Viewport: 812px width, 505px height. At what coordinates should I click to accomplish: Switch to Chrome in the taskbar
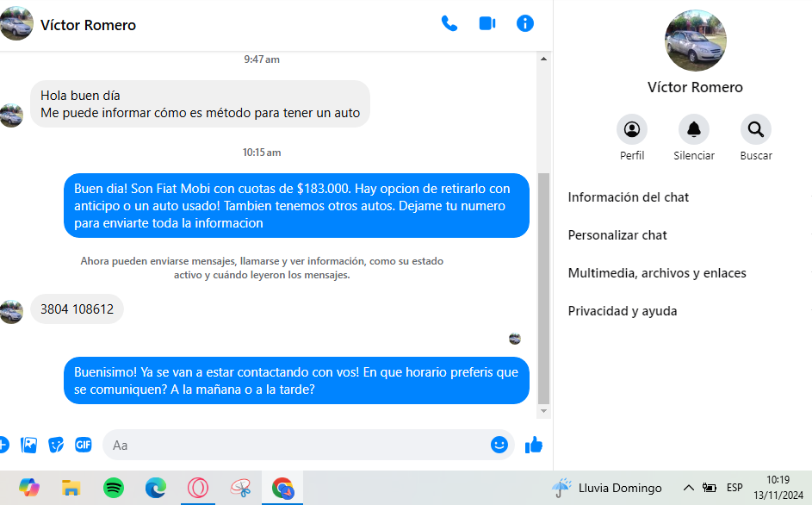point(282,488)
